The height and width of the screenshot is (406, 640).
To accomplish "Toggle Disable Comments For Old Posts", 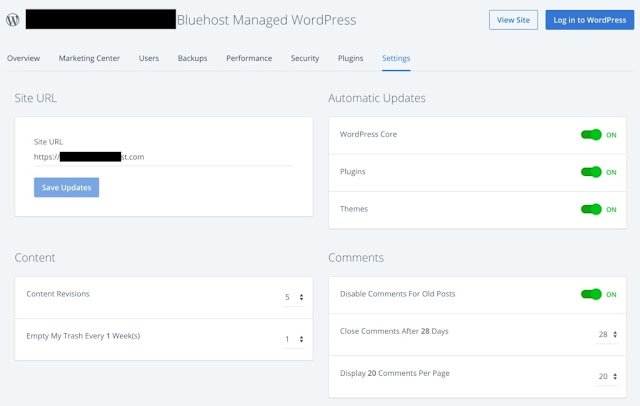I will pos(591,294).
